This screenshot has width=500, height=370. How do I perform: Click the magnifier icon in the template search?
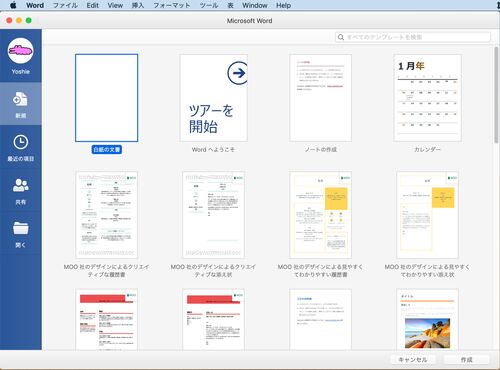[x=341, y=37]
